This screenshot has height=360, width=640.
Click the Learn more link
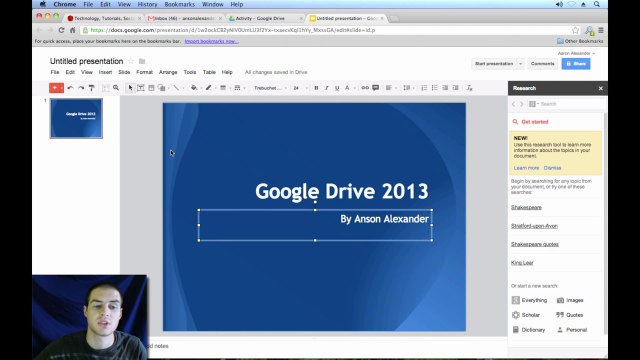[526, 168]
